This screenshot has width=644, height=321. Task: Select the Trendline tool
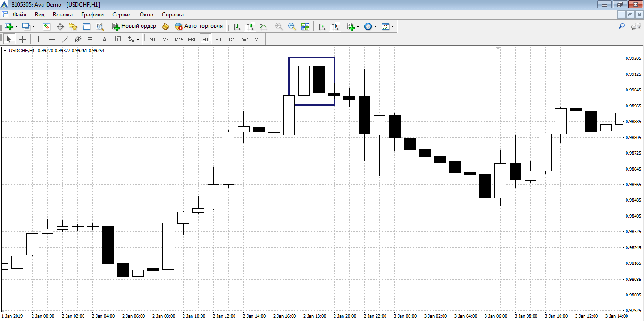(65, 39)
